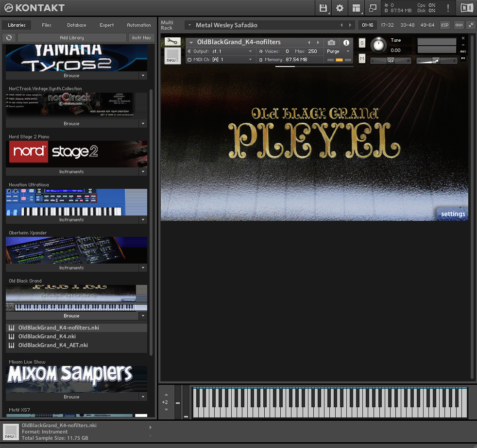Go to next multi rack preset
This screenshot has height=448, width=477.
pos(350,25)
